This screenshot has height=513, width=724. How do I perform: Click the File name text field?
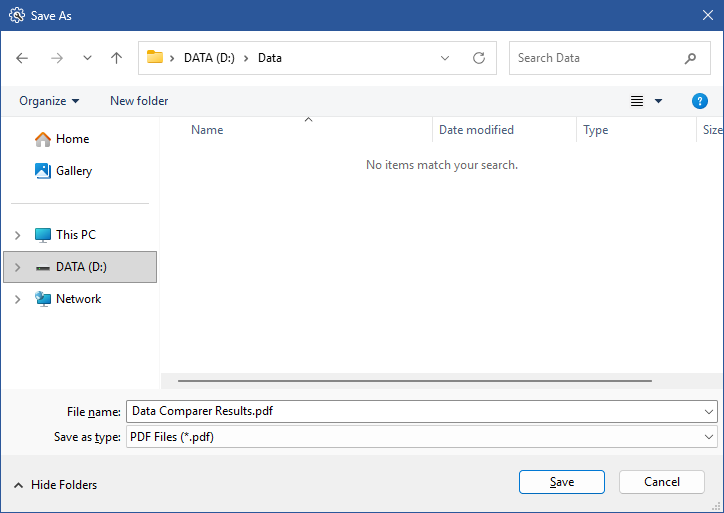(x=414, y=411)
